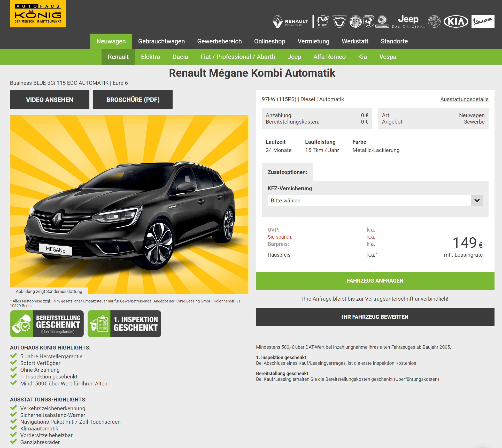Click the Bereitstellung geschenkt badge

(47, 324)
